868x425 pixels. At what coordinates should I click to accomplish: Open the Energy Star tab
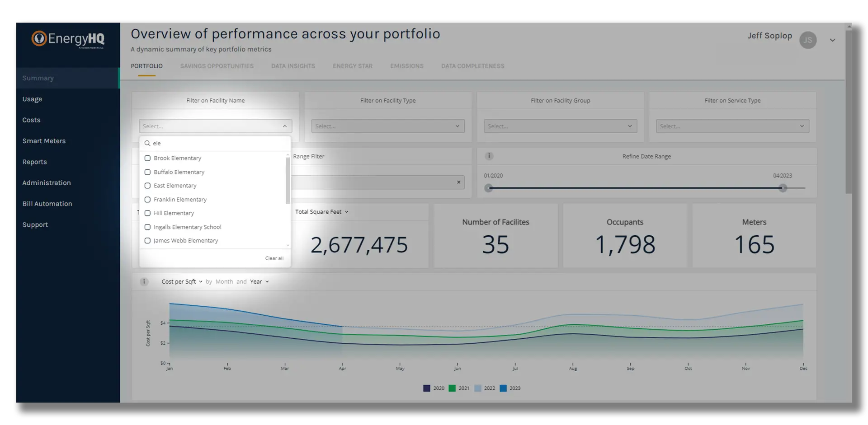[x=352, y=66]
